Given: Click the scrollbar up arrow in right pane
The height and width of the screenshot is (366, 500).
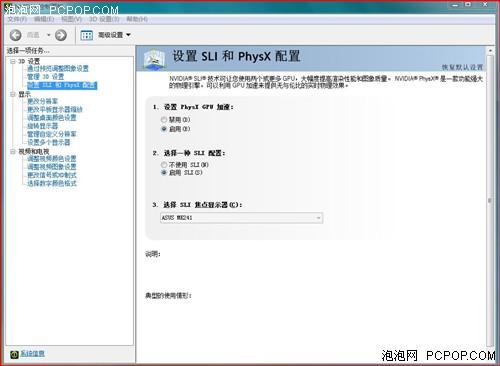Looking at the screenshot, I should tap(490, 51).
